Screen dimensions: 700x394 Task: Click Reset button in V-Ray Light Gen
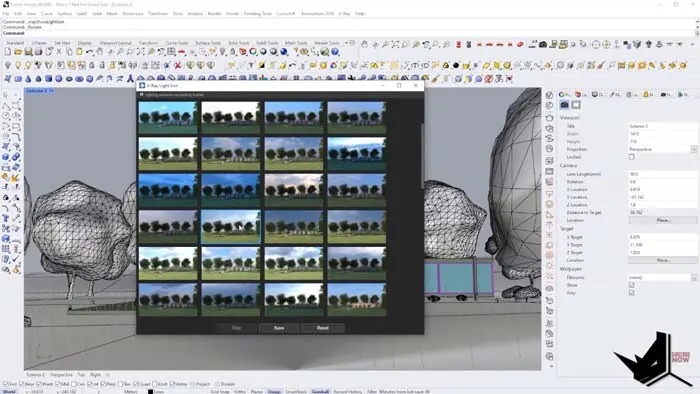(322, 328)
